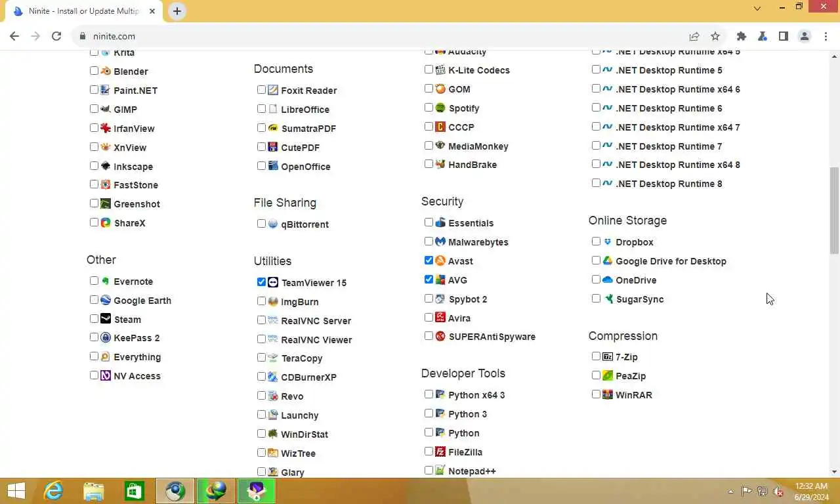
Task: Click the KeePass 2 icon
Action: [x=105, y=337]
